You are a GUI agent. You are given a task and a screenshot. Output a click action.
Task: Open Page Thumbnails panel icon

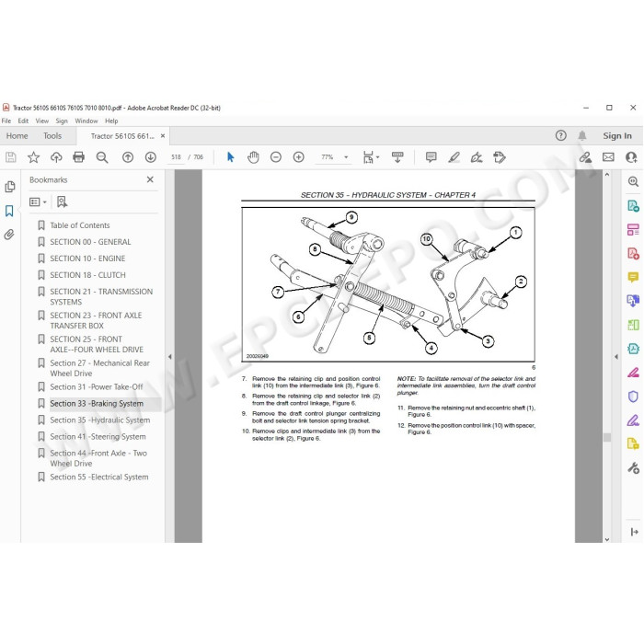click(10, 187)
